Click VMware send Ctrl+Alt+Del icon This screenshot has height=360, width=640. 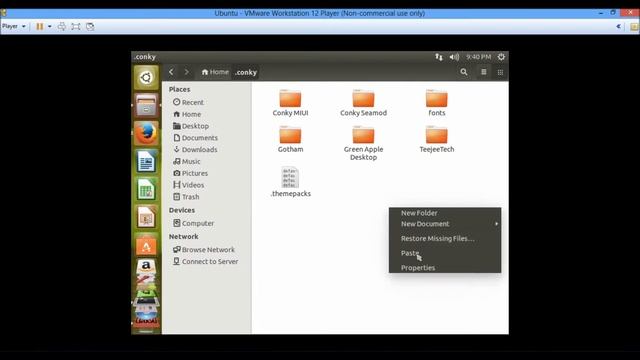[x=62, y=27]
